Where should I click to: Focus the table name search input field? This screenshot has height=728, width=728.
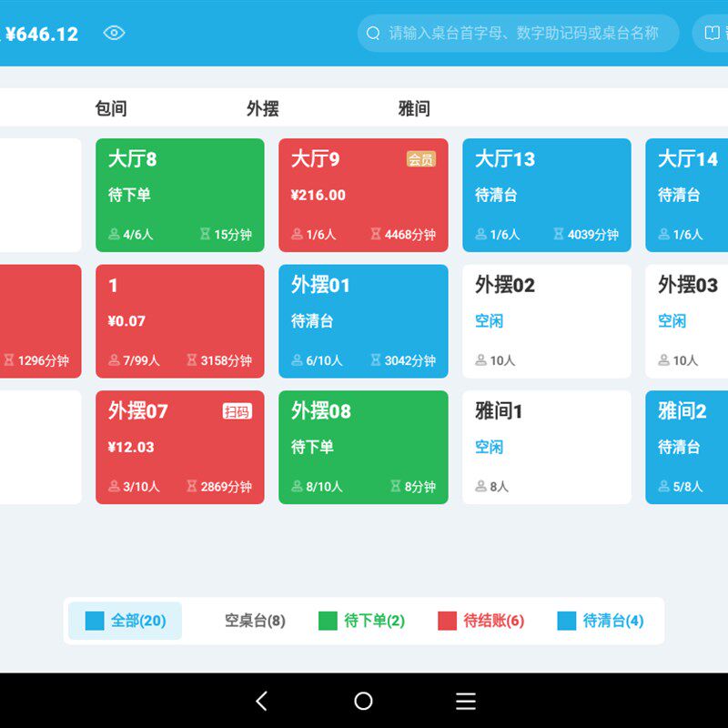click(518, 33)
